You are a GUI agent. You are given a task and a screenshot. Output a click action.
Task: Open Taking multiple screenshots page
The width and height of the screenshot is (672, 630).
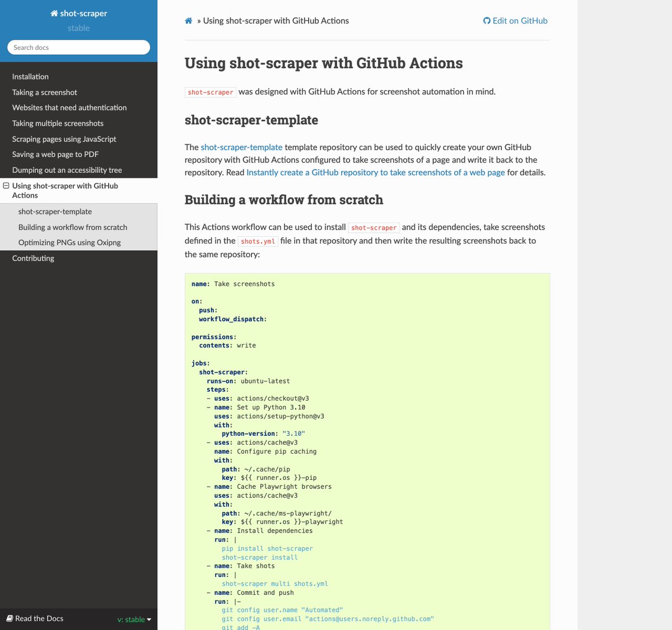(58, 123)
